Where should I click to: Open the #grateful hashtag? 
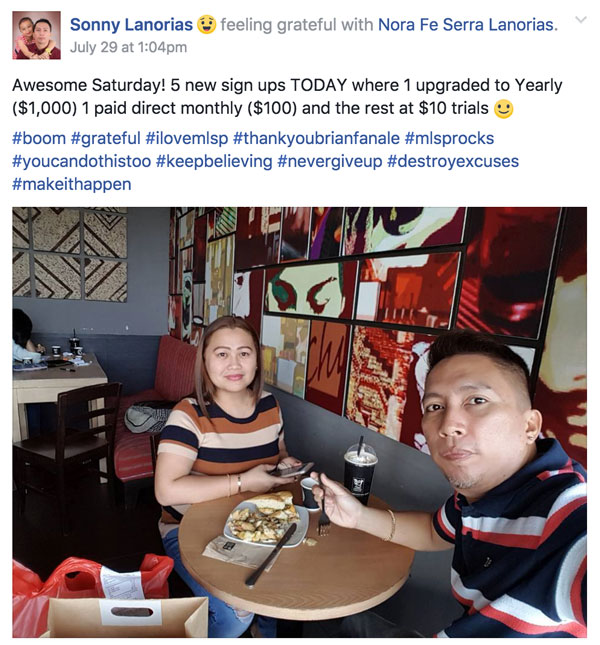coord(106,138)
